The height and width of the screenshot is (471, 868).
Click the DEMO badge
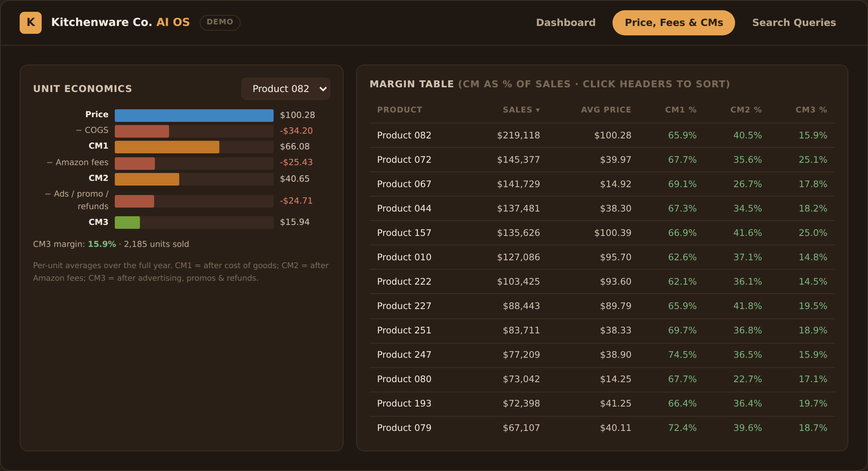click(220, 22)
